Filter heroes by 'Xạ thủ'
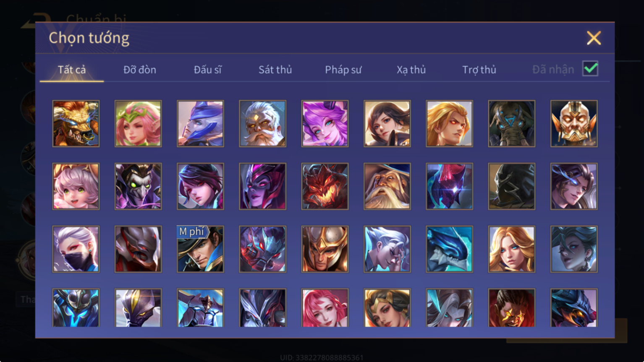This screenshot has width=644, height=362. [x=411, y=70]
